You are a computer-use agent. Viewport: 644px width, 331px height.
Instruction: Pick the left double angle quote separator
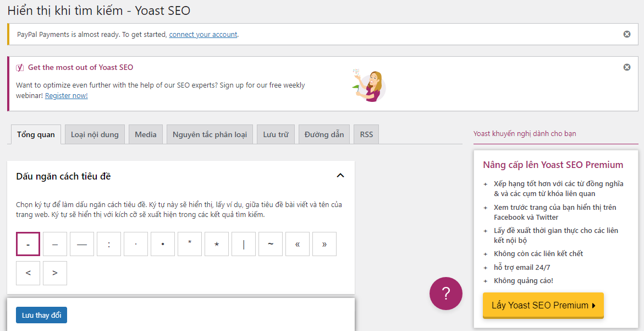(x=298, y=244)
